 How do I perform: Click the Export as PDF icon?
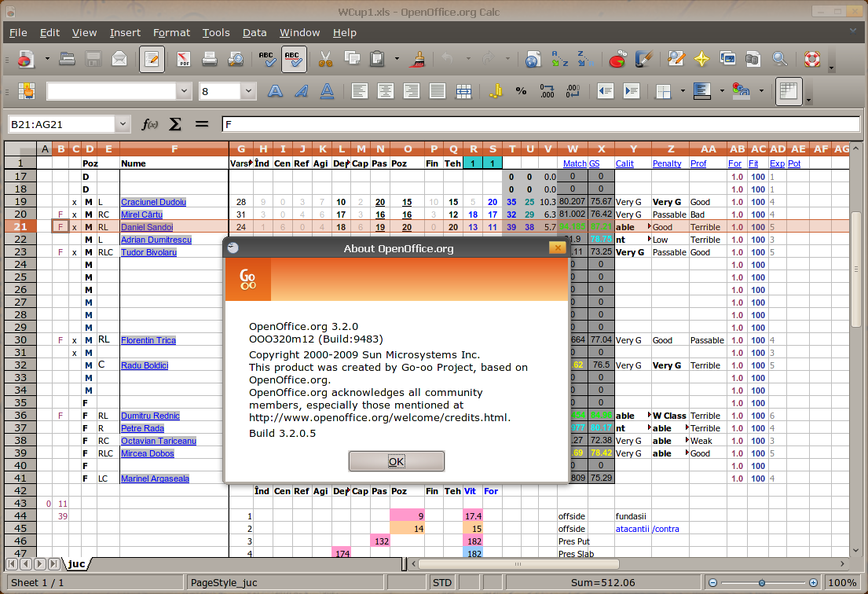click(184, 59)
